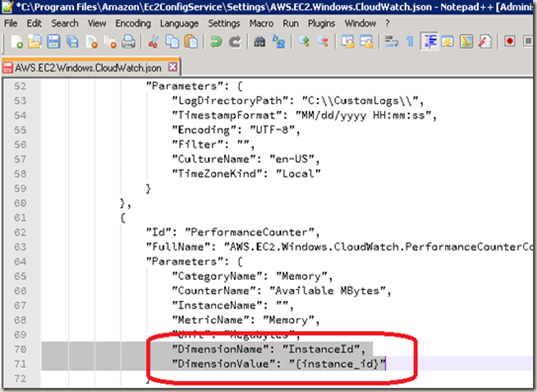537x392 pixels.
Task: Click the Open file toolbar icon
Action: [x=35, y=42]
